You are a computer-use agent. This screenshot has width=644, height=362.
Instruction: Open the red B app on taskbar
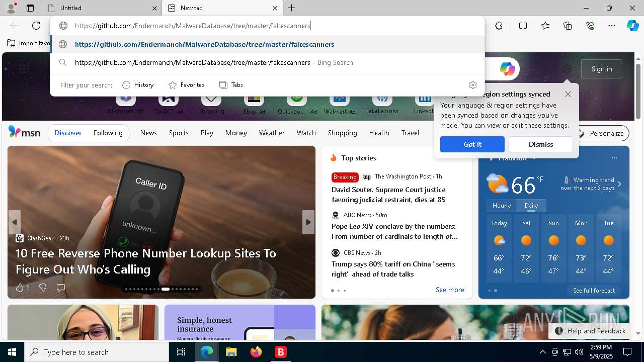pyautogui.click(x=281, y=352)
